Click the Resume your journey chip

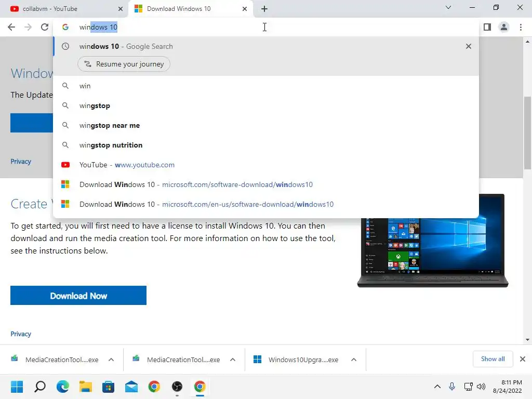coord(124,64)
